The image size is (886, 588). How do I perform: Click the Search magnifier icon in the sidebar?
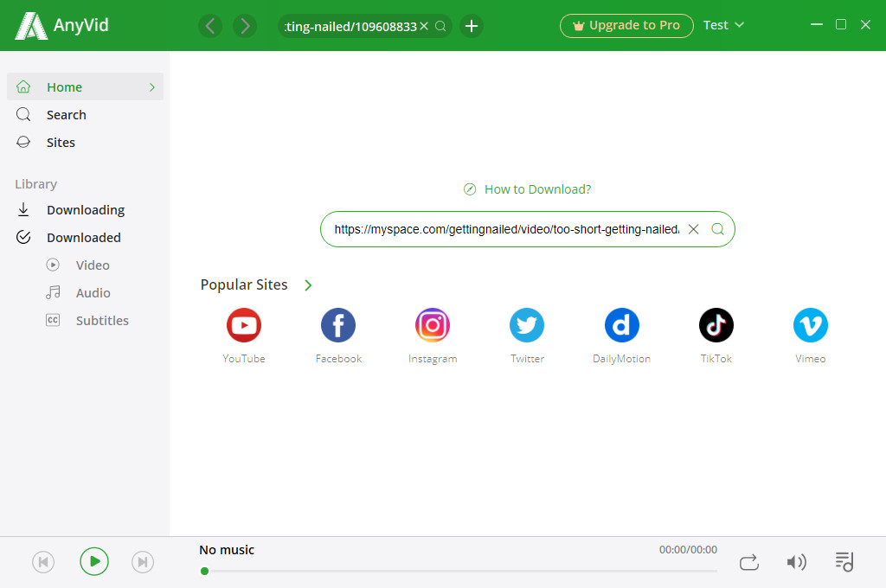pyautogui.click(x=23, y=115)
